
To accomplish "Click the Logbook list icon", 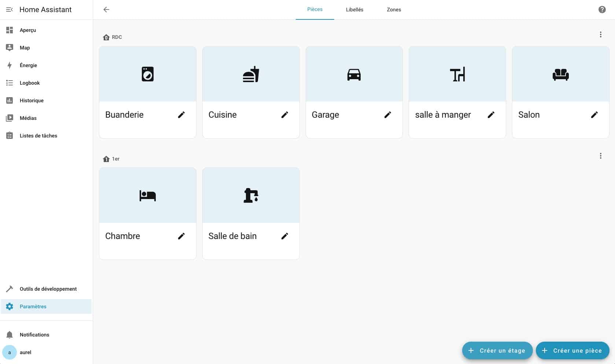I will coord(10,83).
